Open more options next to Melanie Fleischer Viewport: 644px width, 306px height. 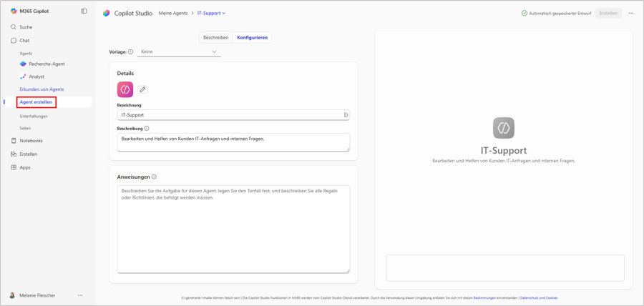click(x=80, y=295)
